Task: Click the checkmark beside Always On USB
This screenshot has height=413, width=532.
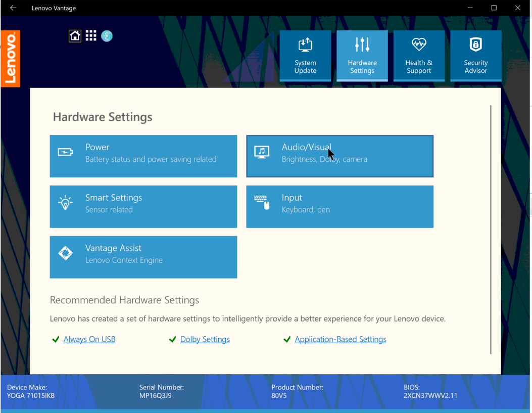Action: [x=56, y=339]
